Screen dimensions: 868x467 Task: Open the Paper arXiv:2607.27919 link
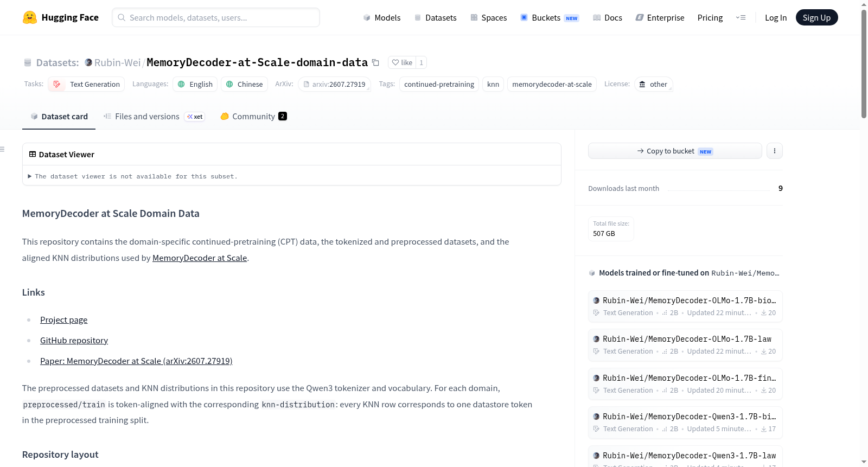click(x=136, y=361)
